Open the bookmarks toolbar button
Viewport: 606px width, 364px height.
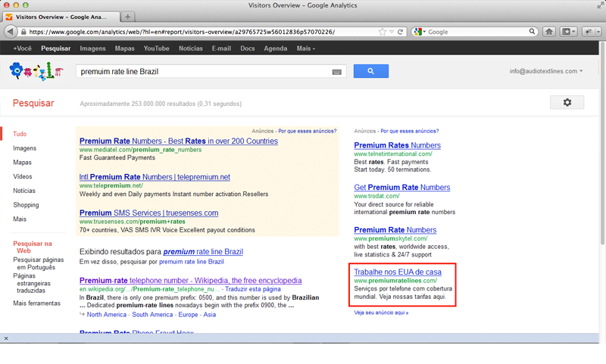click(x=568, y=32)
